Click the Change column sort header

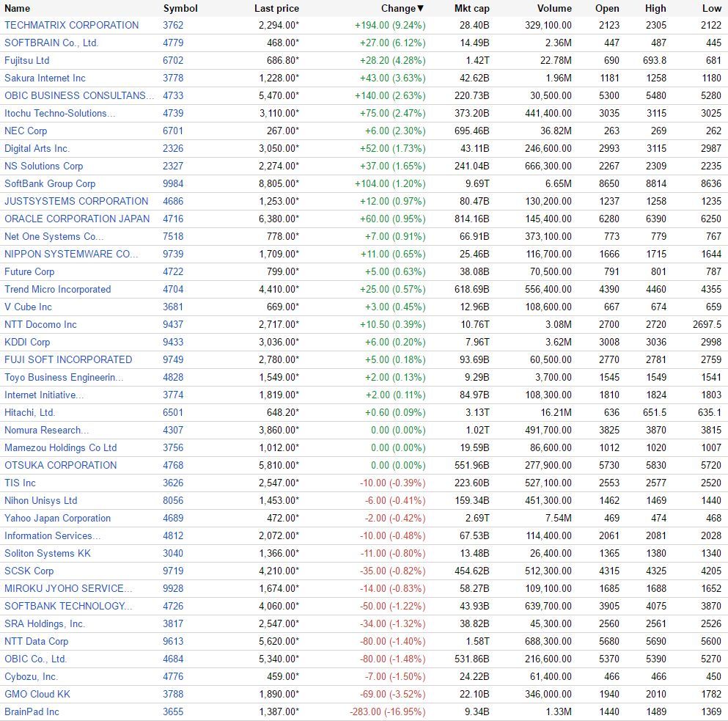tap(402, 8)
